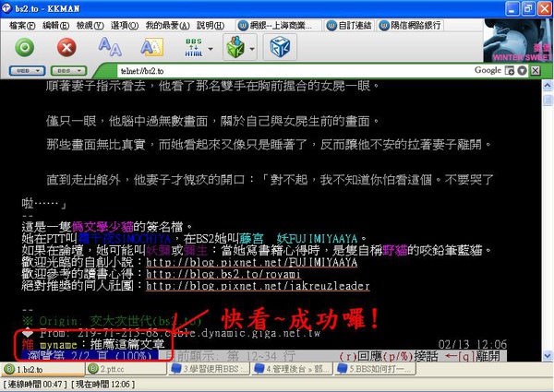The height and width of the screenshot is (392, 554).
Task: Click the Origin: 交大次世代 line
Action: point(112,321)
